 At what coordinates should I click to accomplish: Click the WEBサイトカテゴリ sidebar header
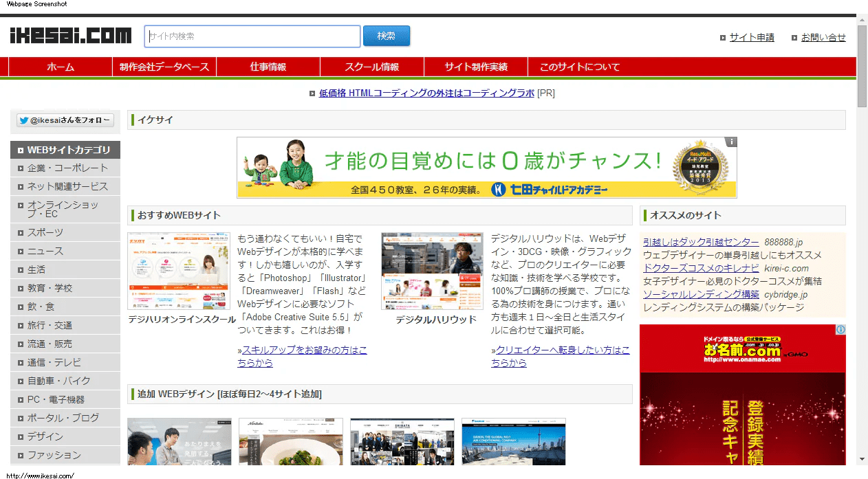coord(65,150)
